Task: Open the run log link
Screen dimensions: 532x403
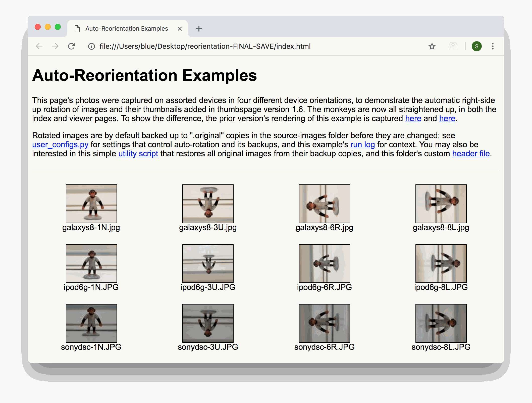Action: (362, 145)
